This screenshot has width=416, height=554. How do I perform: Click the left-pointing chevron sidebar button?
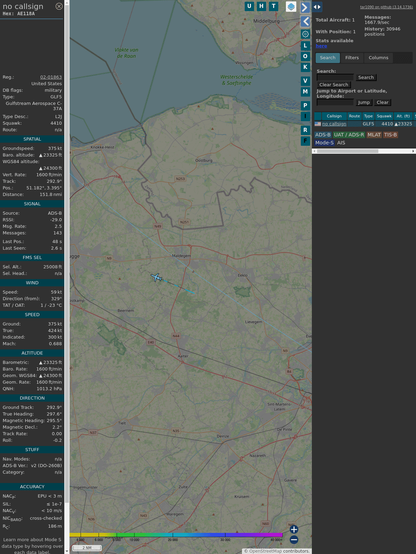click(305, 22)
